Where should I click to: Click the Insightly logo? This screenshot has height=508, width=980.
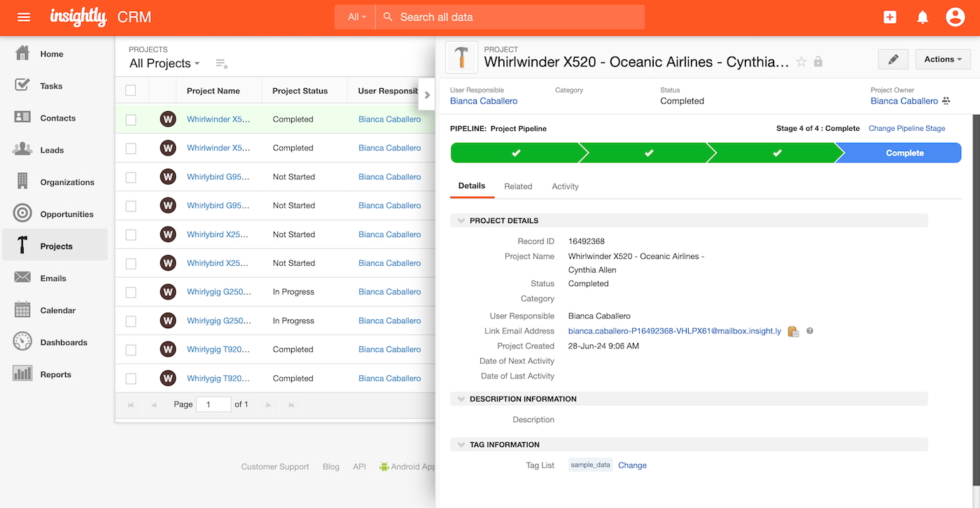tap(78, 17)
